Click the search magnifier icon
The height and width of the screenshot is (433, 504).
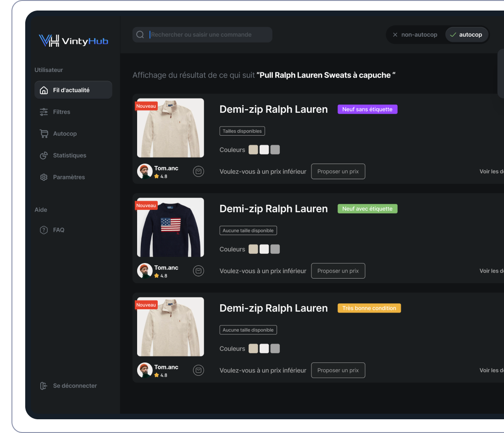coord(140,34)
